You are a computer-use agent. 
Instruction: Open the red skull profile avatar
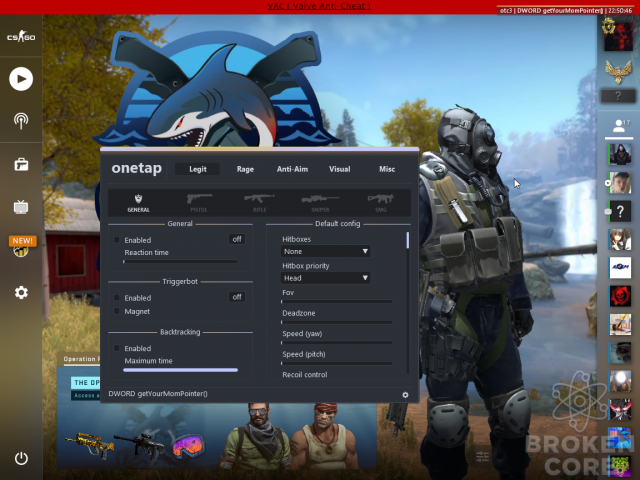[618, 36]
